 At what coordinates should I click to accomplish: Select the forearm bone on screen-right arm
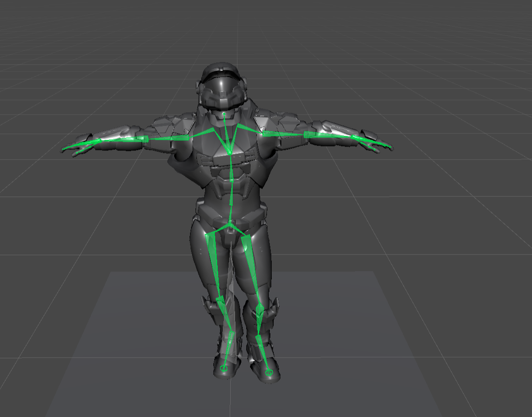329,135
